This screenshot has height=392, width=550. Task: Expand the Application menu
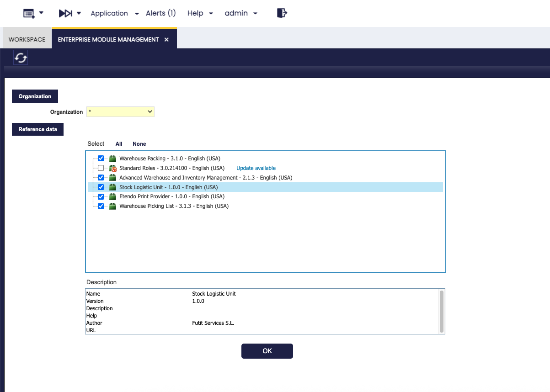click(114, 13)
